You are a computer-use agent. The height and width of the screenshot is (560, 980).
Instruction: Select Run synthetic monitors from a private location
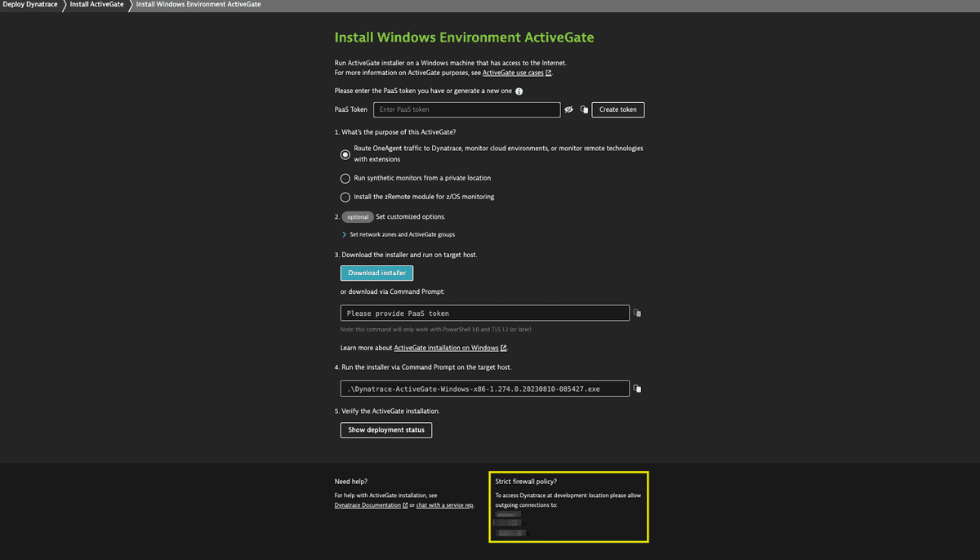[x=345, y=178]
